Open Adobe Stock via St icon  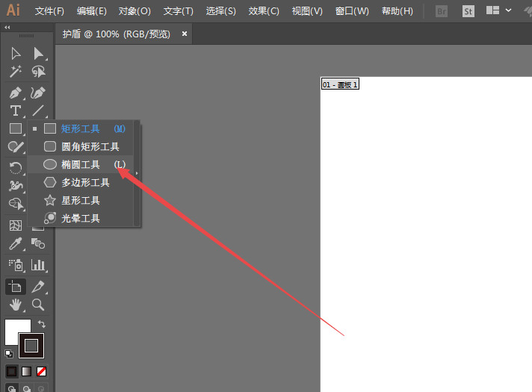click(468, 11)
